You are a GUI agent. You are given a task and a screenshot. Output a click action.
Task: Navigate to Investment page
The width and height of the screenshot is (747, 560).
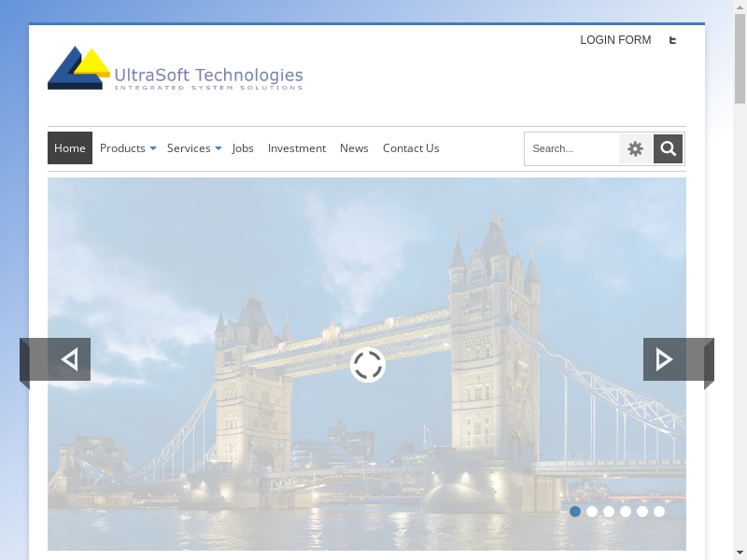click(x=297, y=148)
